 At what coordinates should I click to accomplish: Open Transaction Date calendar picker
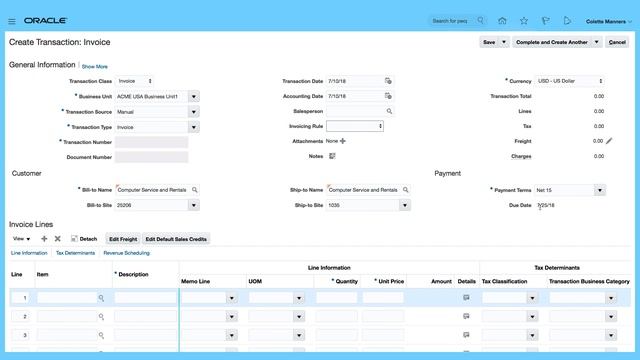(x=388, y=81)
